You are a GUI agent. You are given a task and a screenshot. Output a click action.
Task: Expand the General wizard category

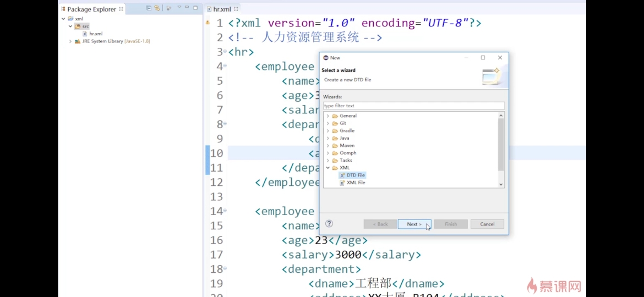click(x=328, y=116)
